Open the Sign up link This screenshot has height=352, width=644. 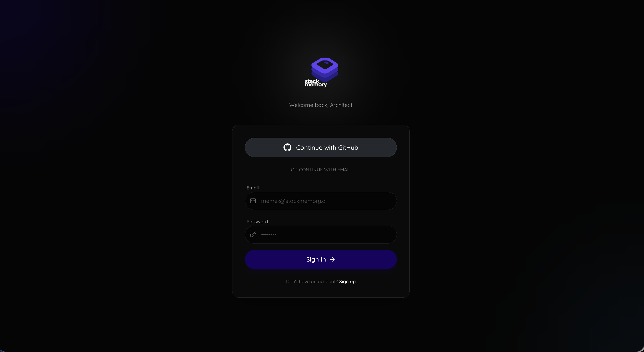click(x=347, y=282)
